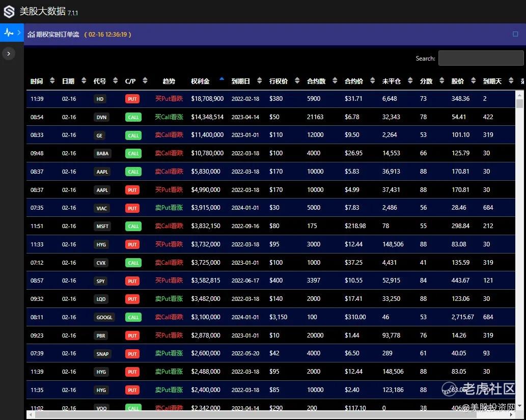526x420 pixels.
Task: Sort table by 代号 column
Action: pyautogui.click(x=105, y=81)
